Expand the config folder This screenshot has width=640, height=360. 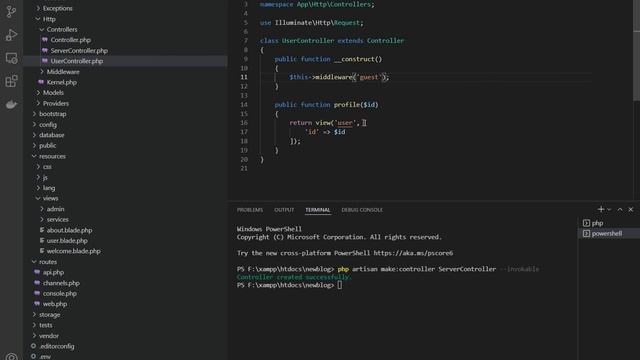(48, 124)
